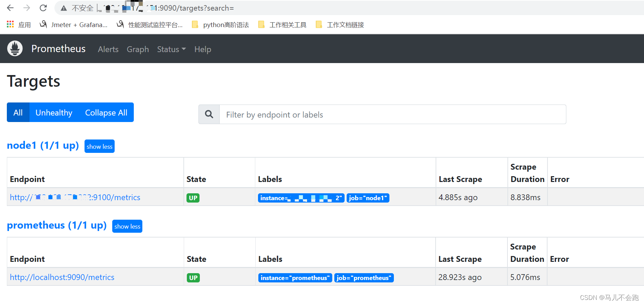Open http://localhost:9090/metrics link
Viewport: 644px width, 304px height.
coord(62,277)
